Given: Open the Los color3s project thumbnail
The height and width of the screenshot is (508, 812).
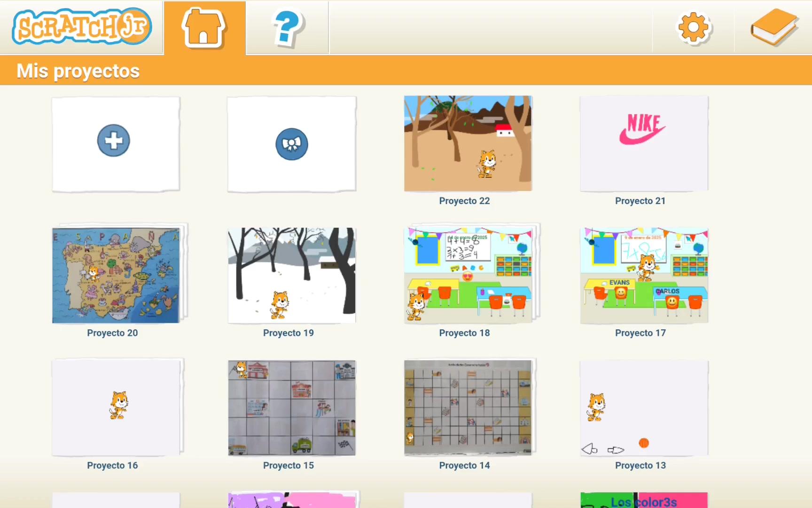Looking at the screenshot, I should pos(644,500).
